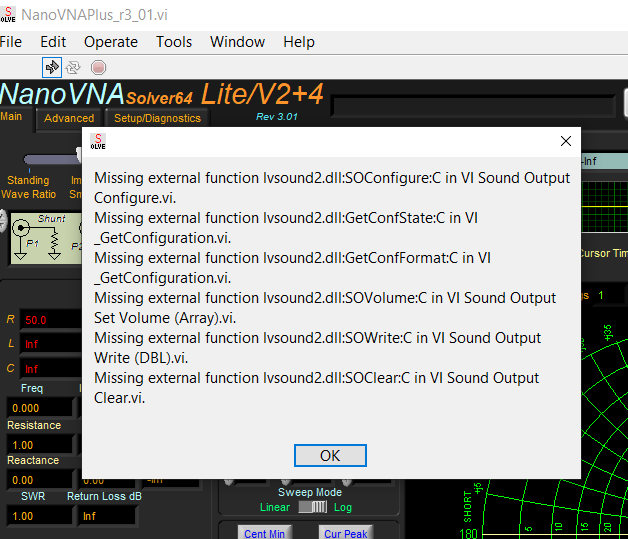Click the Rev 3.01 label
This screenshot has width=628, height=539.
pos(277,117)
